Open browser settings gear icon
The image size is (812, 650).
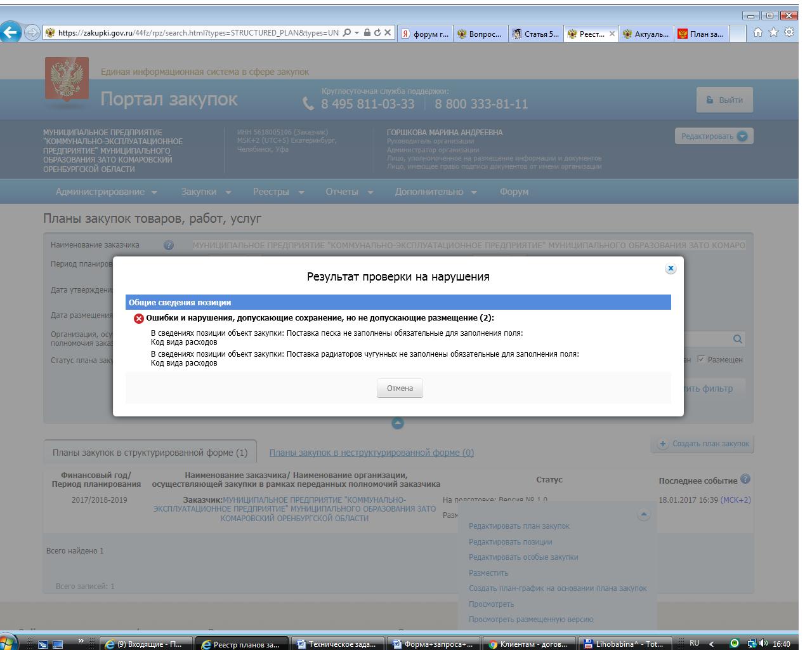point(789,33)
